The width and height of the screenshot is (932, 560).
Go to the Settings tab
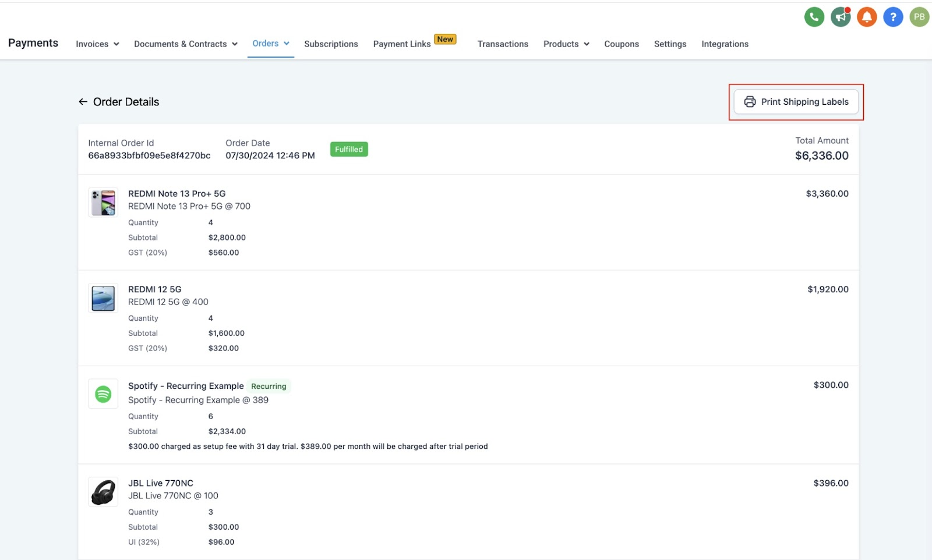[670, 44]
